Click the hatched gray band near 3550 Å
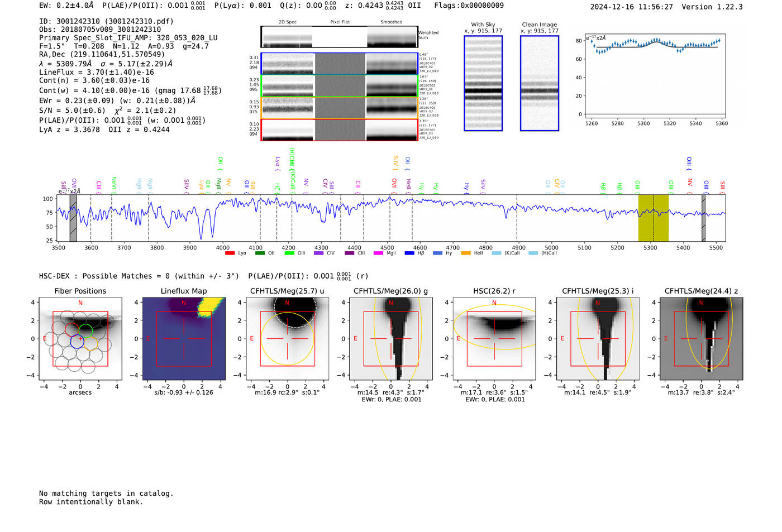The height and width of the screenshot is (532, 782). [73, 218]
